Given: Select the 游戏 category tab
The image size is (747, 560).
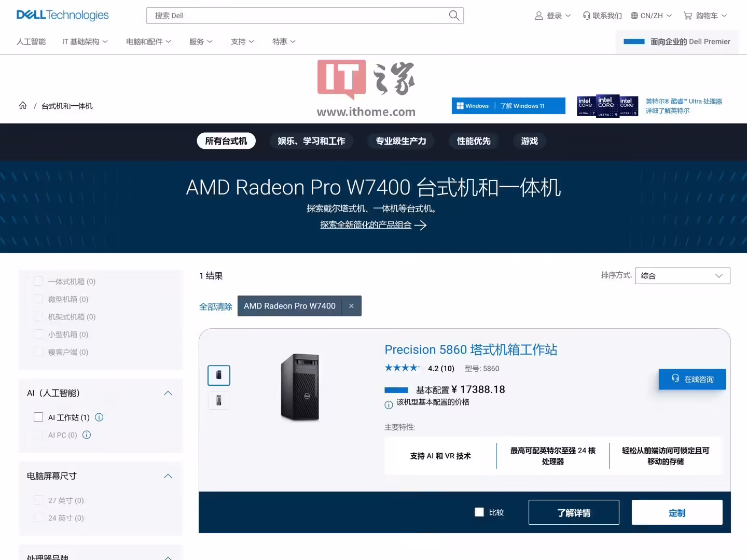Looking at the screenshot, I should pyautogui.click(x=530, y=141).
